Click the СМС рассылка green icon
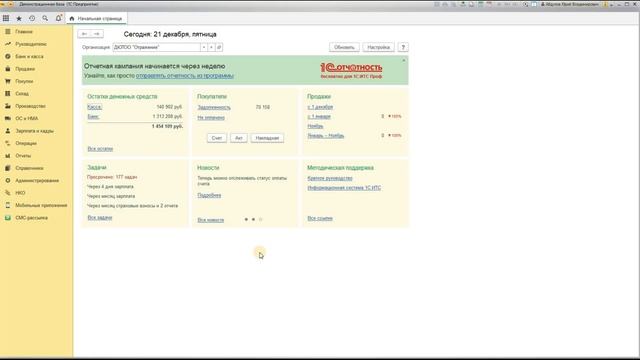The height and width of the screenshot is (360, 640). [x=7, y=218]
